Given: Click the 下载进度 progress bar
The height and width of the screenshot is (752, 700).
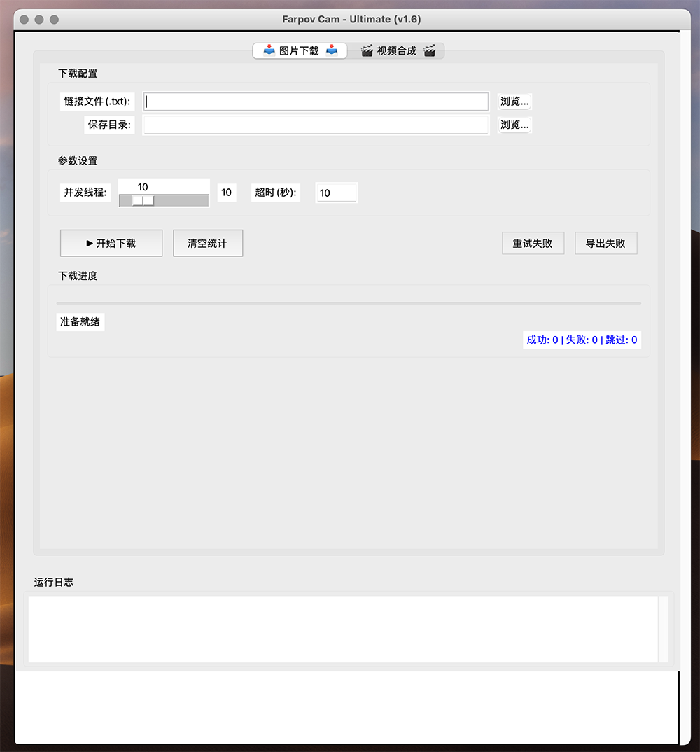Looking at the screenshot, I should 349,303.
